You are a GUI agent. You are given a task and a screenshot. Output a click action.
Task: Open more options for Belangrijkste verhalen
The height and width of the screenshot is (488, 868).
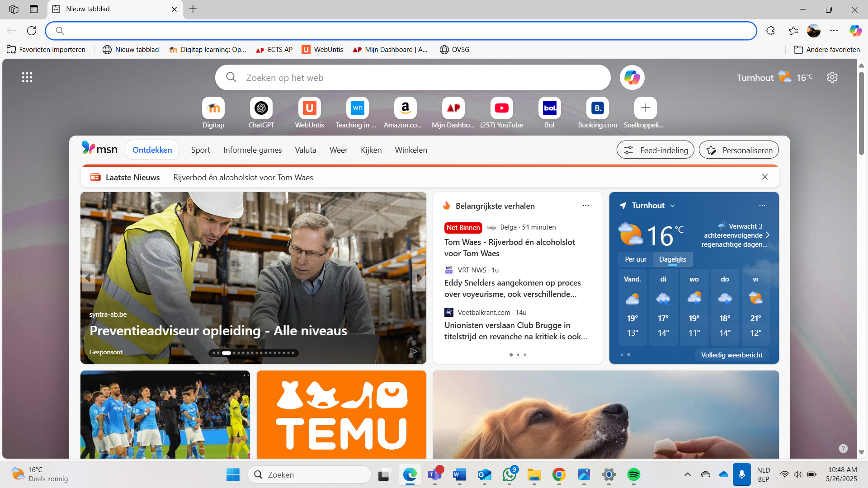pos(586,206)
